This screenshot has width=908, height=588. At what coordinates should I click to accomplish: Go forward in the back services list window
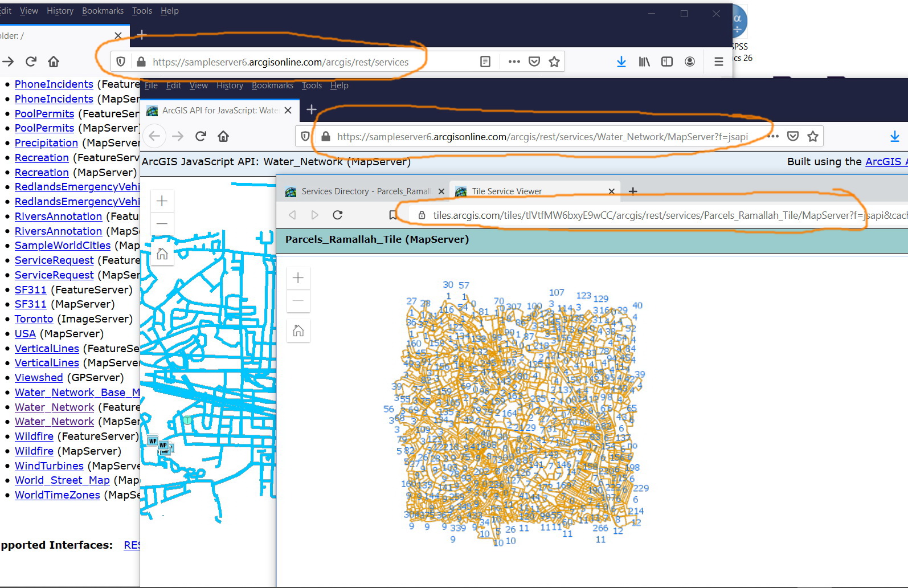[8, 62]
